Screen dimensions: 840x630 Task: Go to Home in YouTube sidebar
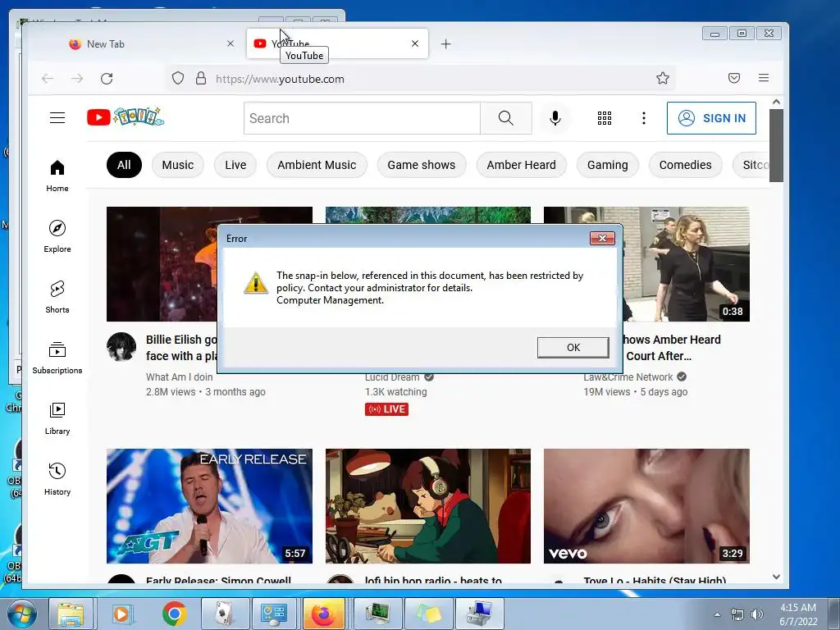coord(57,176)
